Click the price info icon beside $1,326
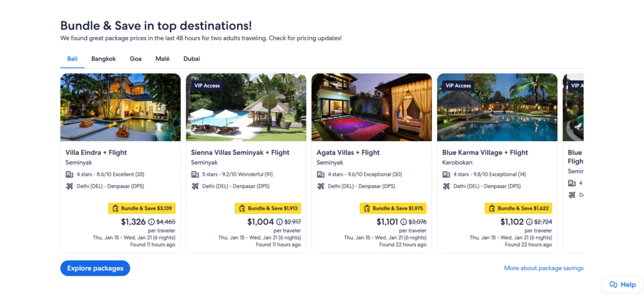This screenshot has height=296, width=644. (152, 222)
